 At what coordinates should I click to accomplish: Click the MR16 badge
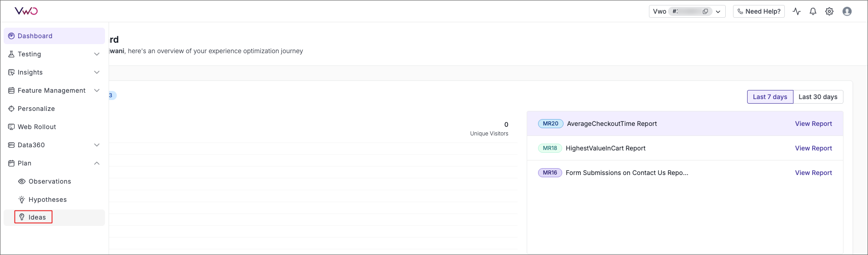(550, 173)
